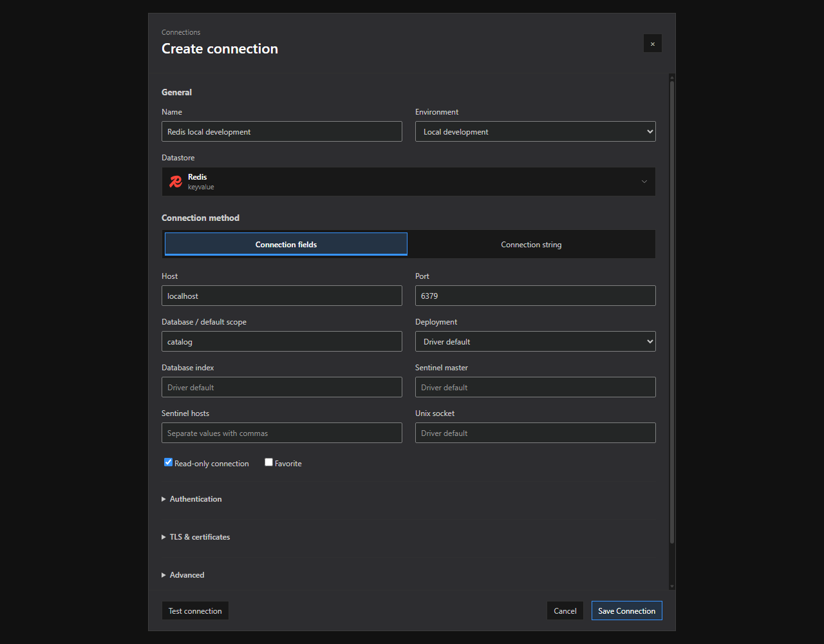Click the Sentinel hosts field
This screenshot has width=824, height=644.
282,433
